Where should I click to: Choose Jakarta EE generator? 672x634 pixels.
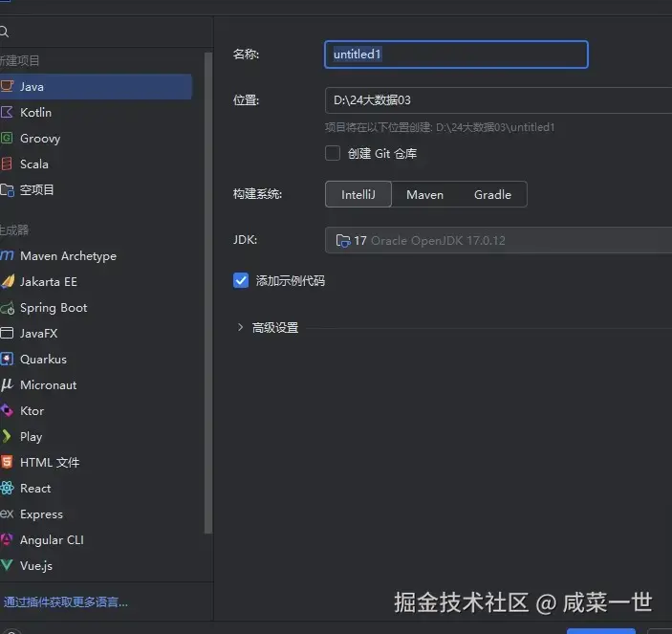click(96, 282)
